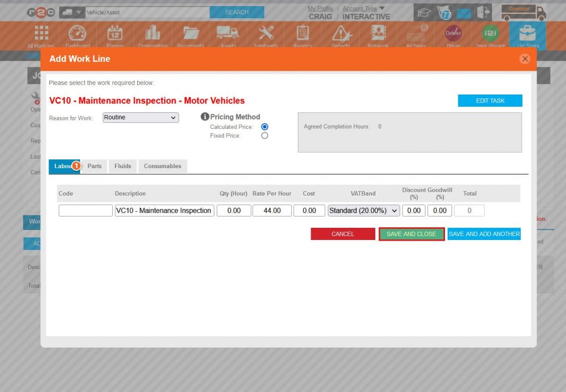The width and height of the screenshot is (566, 392).
Task: Open the Dashboard module icon
Action: [x=77, y=34]
